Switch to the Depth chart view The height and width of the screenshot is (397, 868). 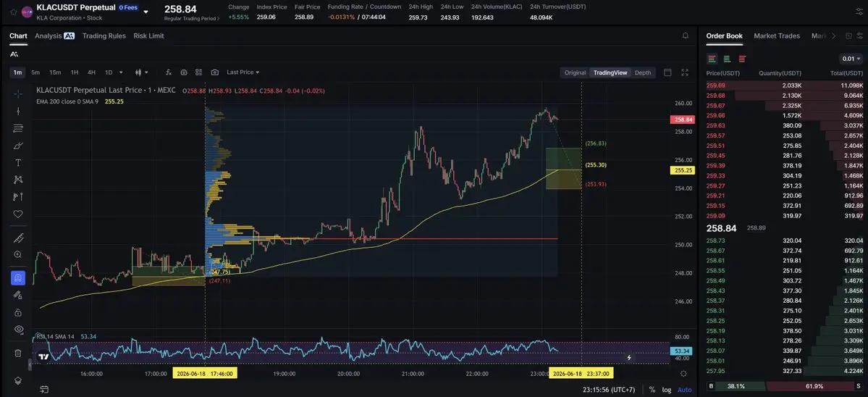coord(643,72)
